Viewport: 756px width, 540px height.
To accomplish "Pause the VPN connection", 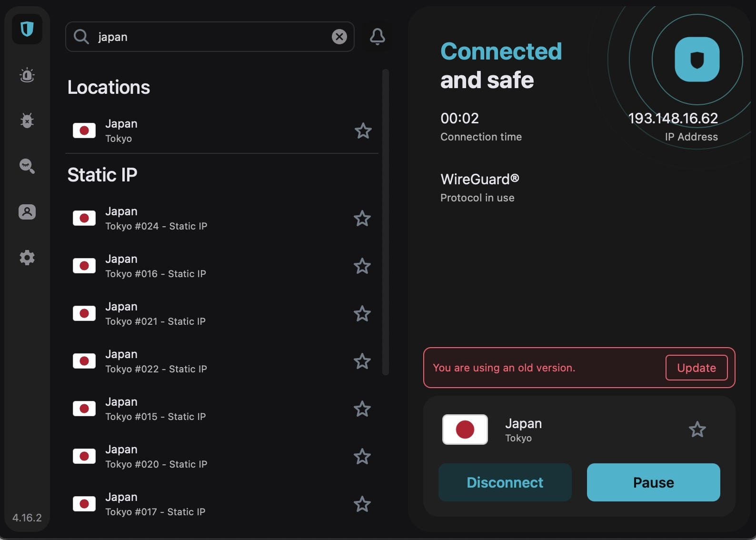I will click(654, 482).
